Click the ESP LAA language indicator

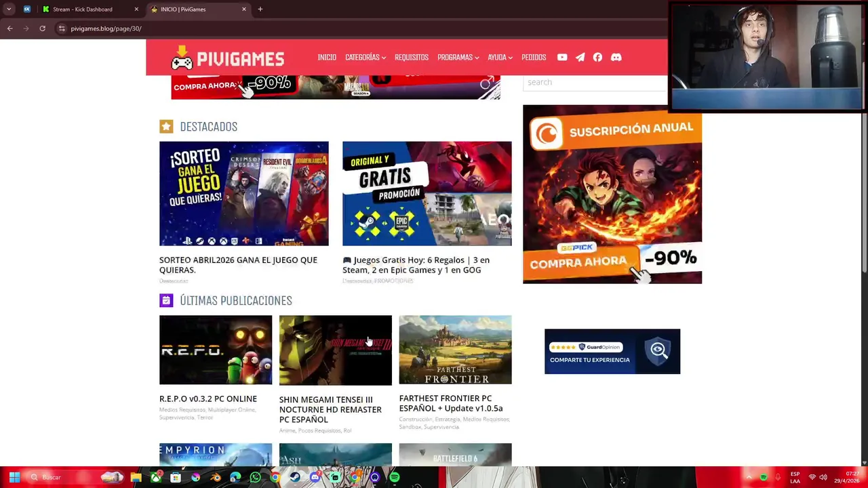tap(795, 477)
